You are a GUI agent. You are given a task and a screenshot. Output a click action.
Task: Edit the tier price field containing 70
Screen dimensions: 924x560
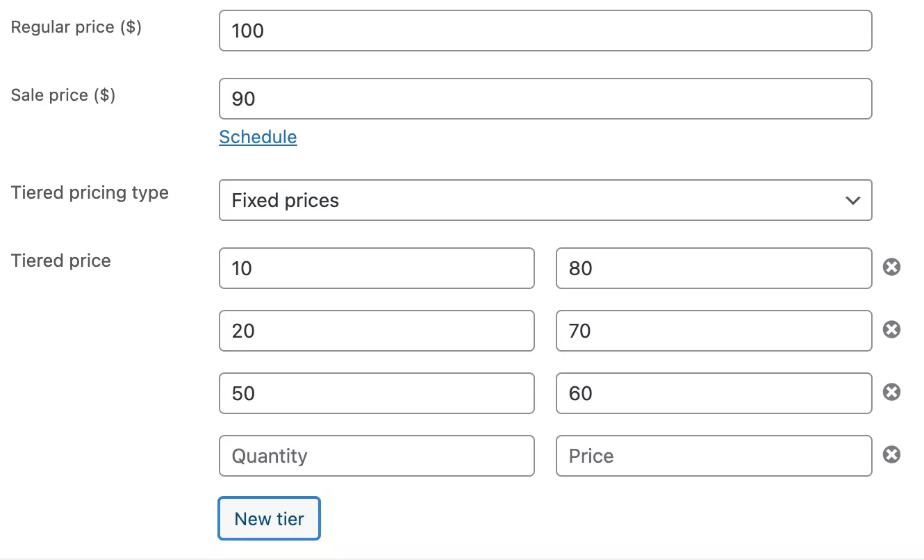pyautogui.click(x=713, y=331)
